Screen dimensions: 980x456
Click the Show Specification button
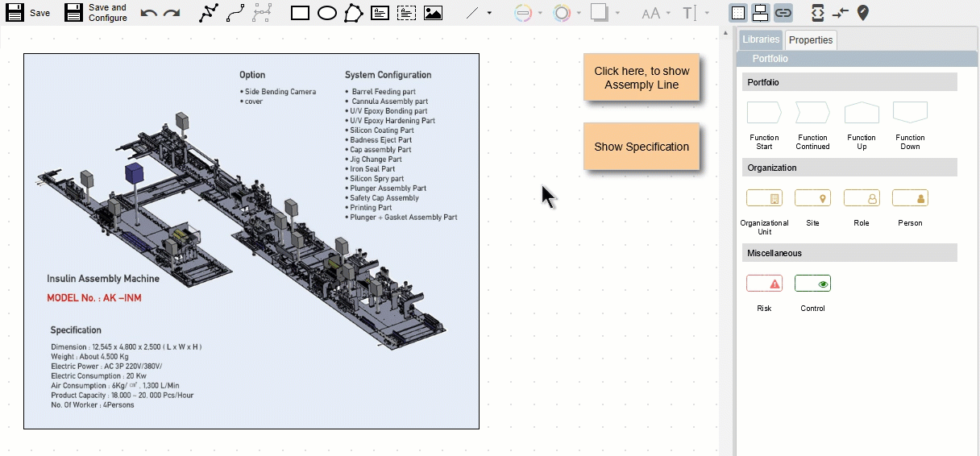(642, 147)
